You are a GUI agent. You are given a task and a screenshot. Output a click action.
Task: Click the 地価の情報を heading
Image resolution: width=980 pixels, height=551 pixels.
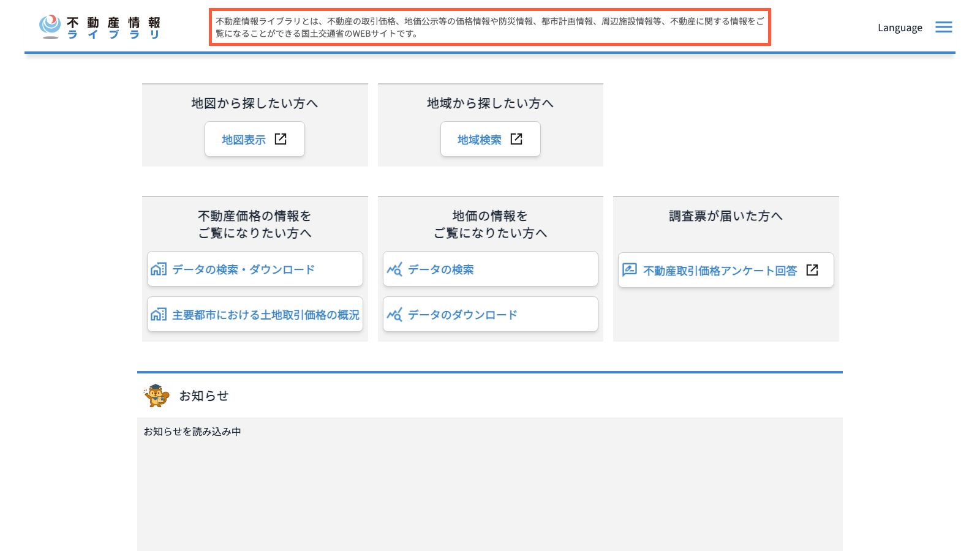(490, 216)
